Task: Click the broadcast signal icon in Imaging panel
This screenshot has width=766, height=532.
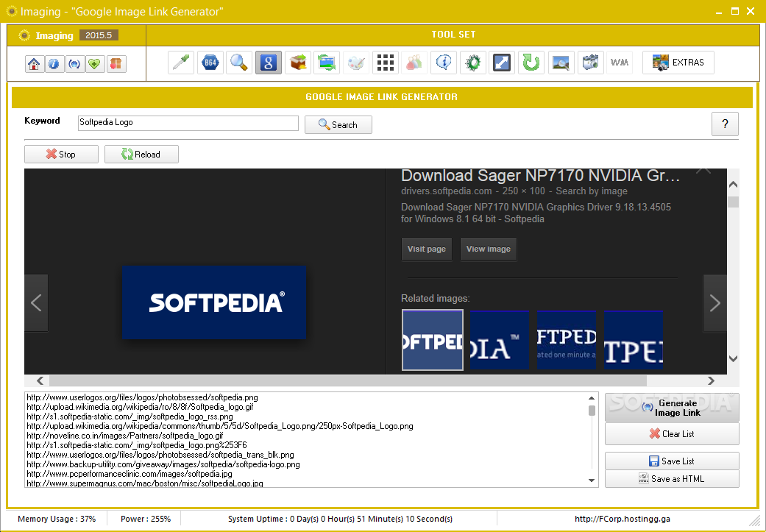Action: click(x=75, y=64)
